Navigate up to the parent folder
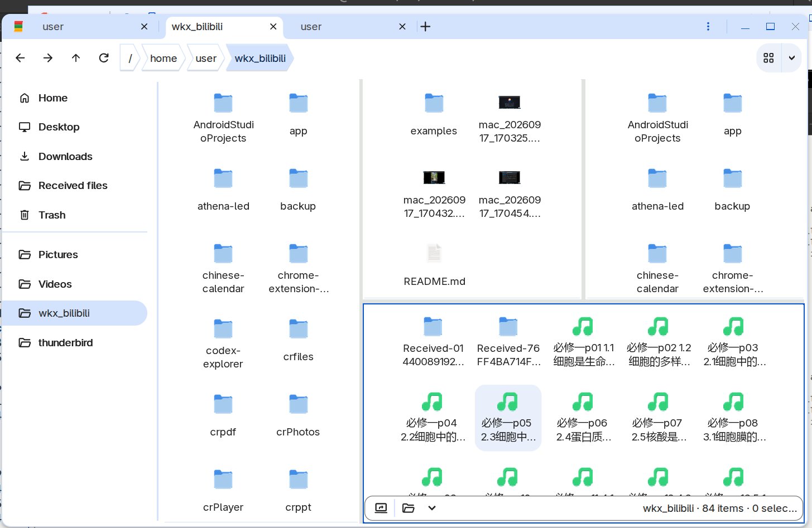The height and width of the screenshot is (528, 812). (x=76, y=58)
